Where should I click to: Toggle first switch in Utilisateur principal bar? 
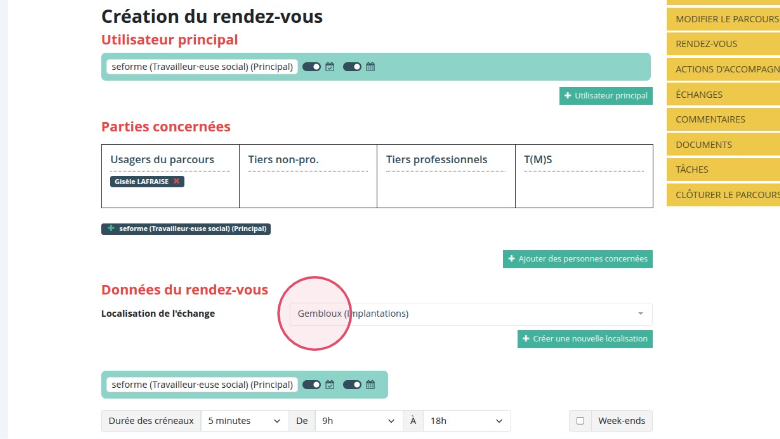[x=311, y=67]
